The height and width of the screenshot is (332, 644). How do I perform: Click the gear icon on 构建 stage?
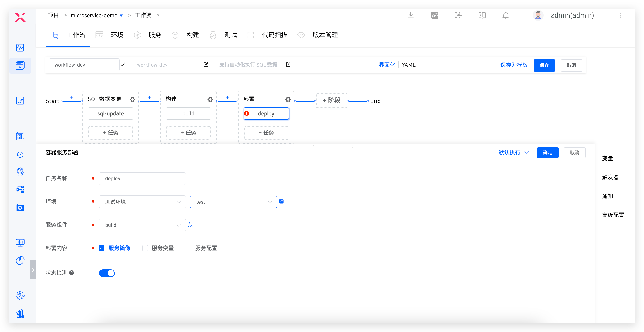210,99
